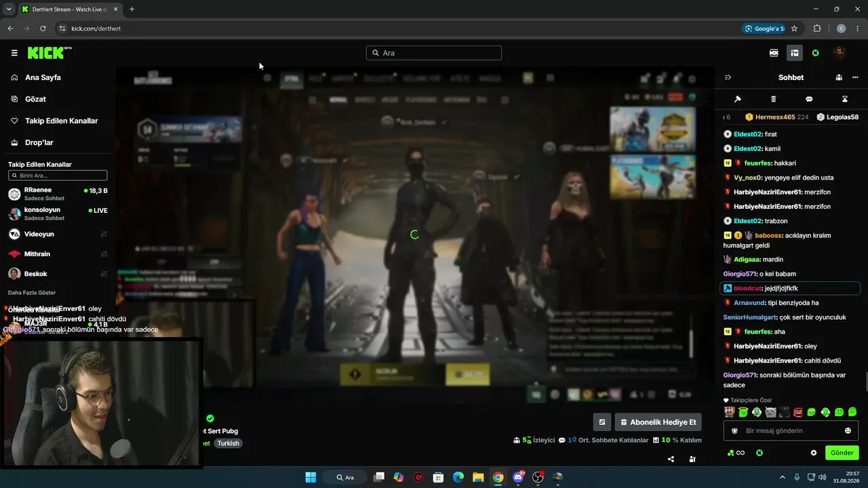Open Beskok channel in followed list
The width and height of the screenshot is (868, 488).
[58, 274]
